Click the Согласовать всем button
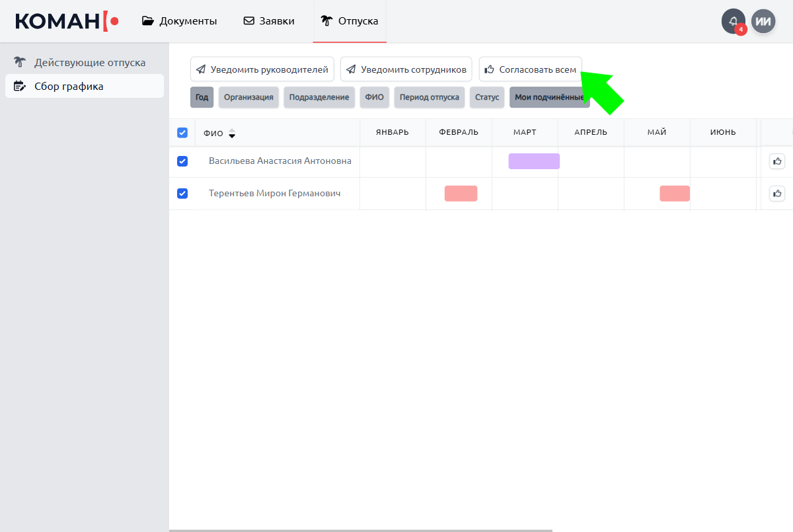Image resolution: width=793 pixels, height=532 pixels. (x=530, y=69)
